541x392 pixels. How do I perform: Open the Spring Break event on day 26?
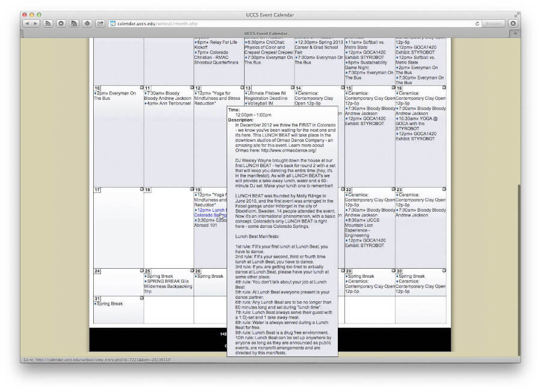(210, 276)
